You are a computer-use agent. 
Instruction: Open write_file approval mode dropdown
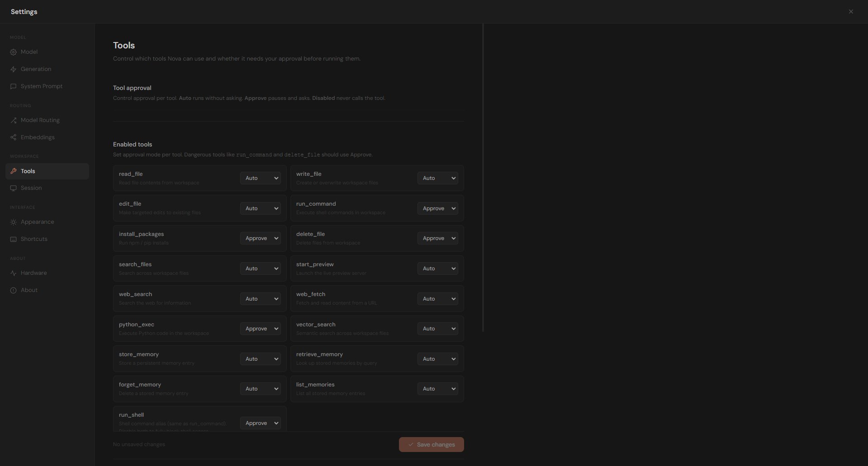tap(438, 178)
